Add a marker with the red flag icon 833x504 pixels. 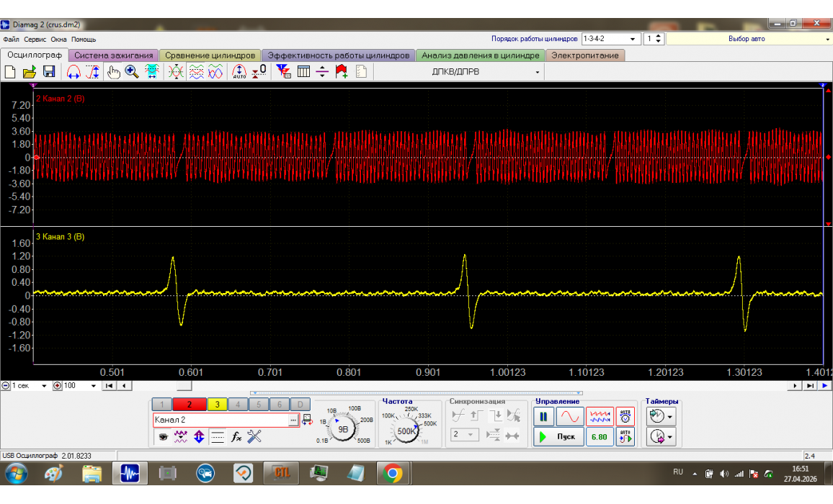[342, 71]
